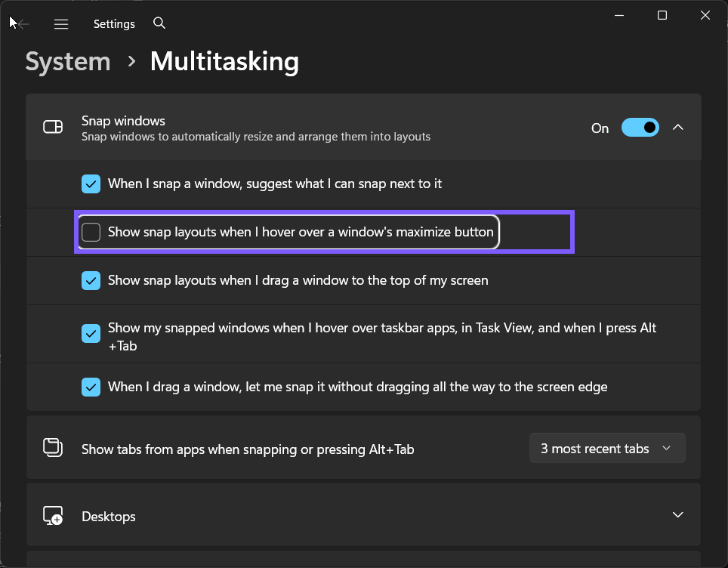Go back using the back arrow

(22, 23)
